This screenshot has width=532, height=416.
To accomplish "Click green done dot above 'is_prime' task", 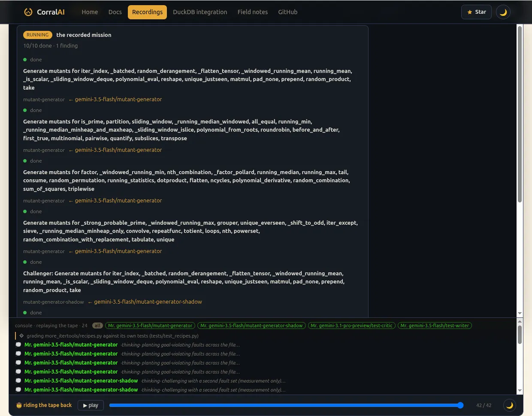I will 25,110.
